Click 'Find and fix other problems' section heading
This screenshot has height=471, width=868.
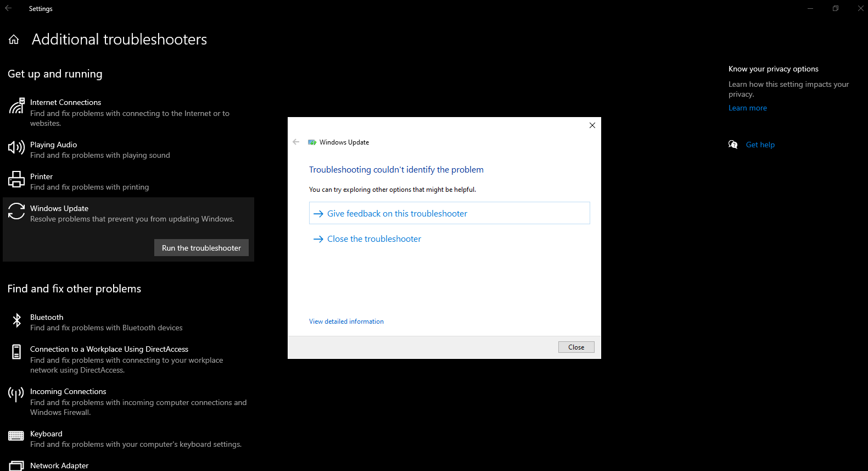[x=74, y=289]
